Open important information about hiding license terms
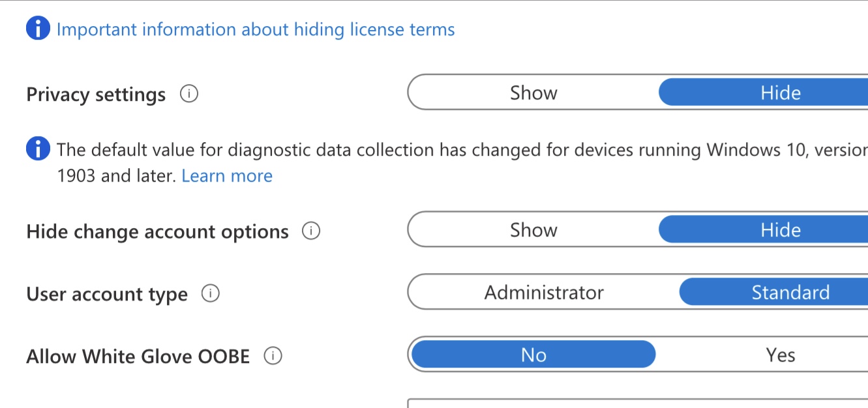 tap(256, 29)
